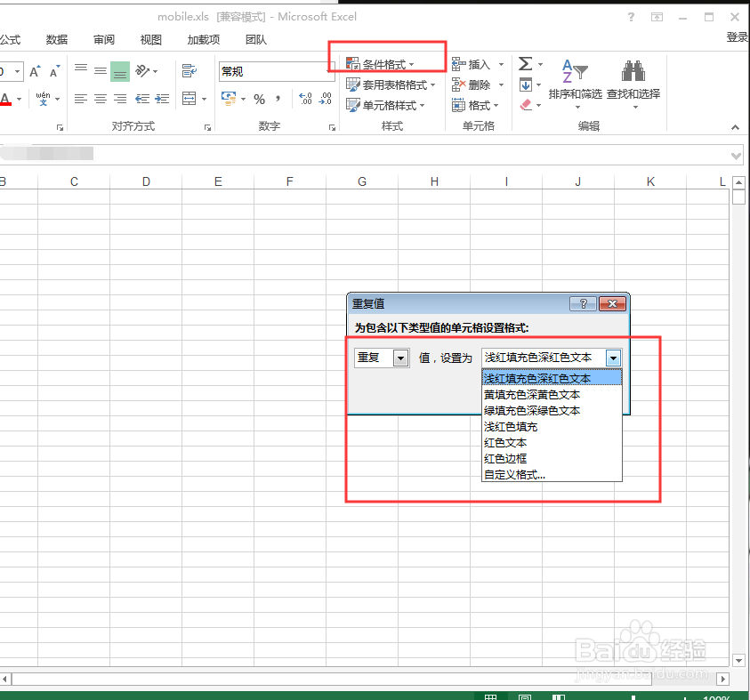Open 数字 group dialog launcher

point(332,128)
